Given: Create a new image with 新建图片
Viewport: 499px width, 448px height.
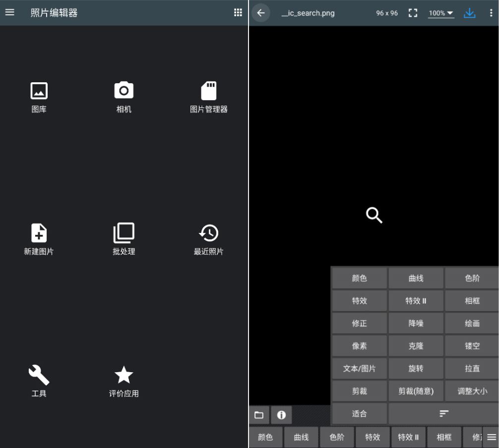Looking at the screenshot, I should click(x=39, y=233).
